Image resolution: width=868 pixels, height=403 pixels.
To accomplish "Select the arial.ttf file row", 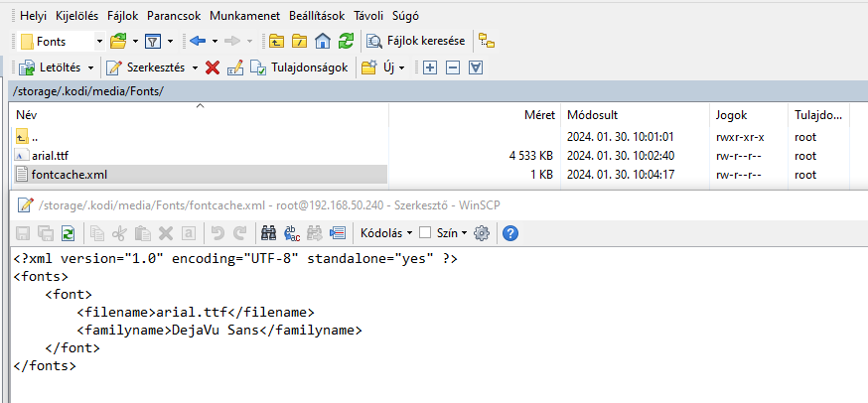I will pyautogui.click(x=200, y=156).
